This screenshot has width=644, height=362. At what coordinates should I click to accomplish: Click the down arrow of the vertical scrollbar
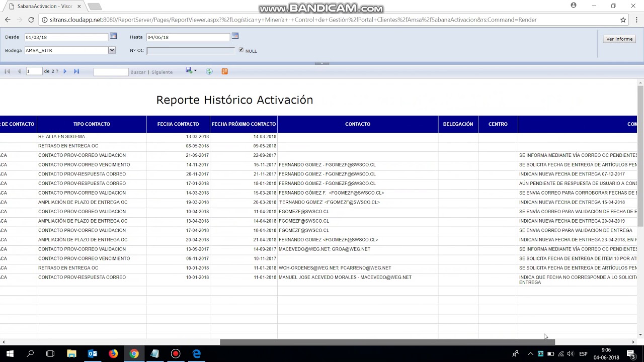coord(640,335)
